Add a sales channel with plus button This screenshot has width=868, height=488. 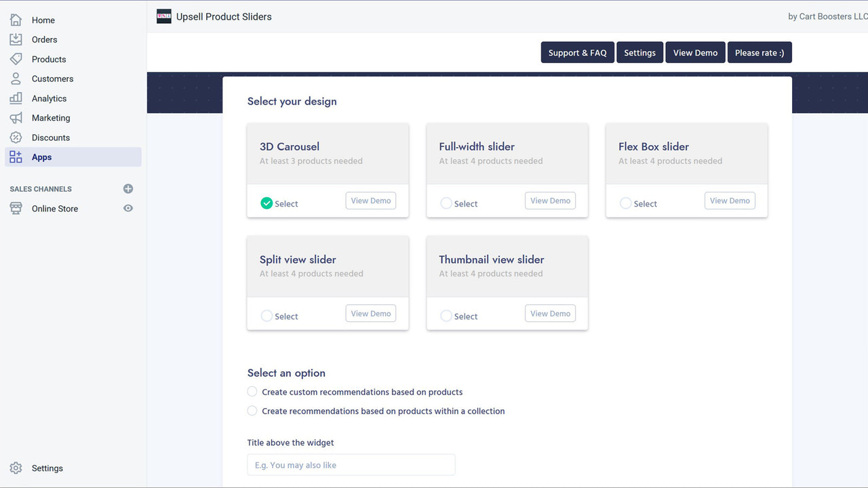(x=127, y=188)
